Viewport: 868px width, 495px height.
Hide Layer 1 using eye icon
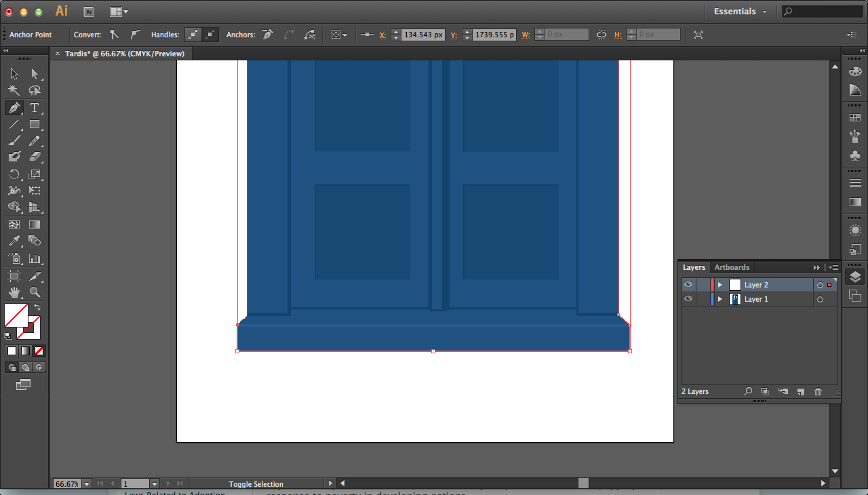[x=688, y=299]
